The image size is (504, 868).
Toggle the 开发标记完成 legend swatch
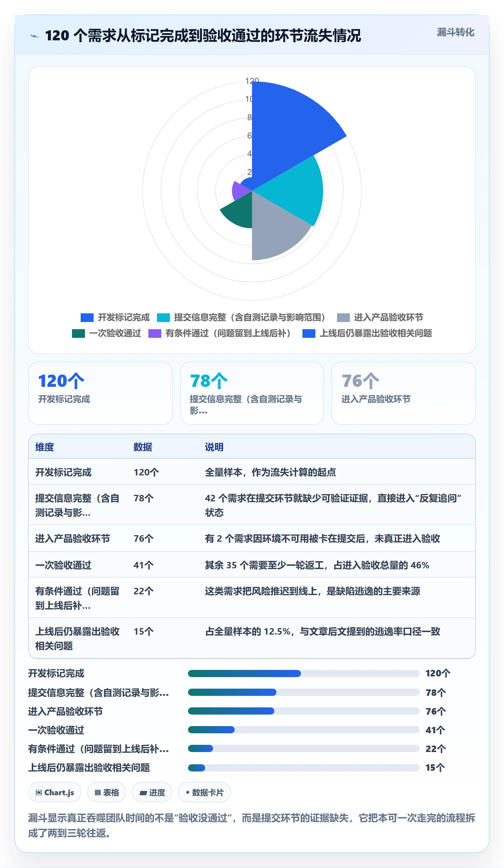tap(87, 317)
